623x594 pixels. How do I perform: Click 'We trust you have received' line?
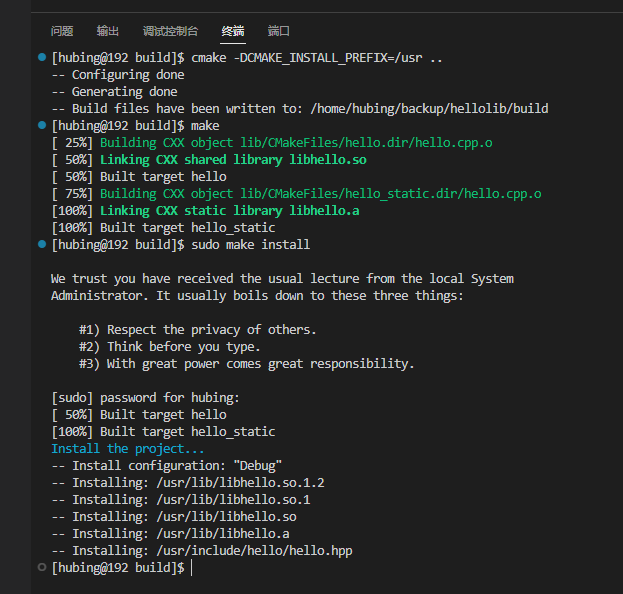[282, 279]
